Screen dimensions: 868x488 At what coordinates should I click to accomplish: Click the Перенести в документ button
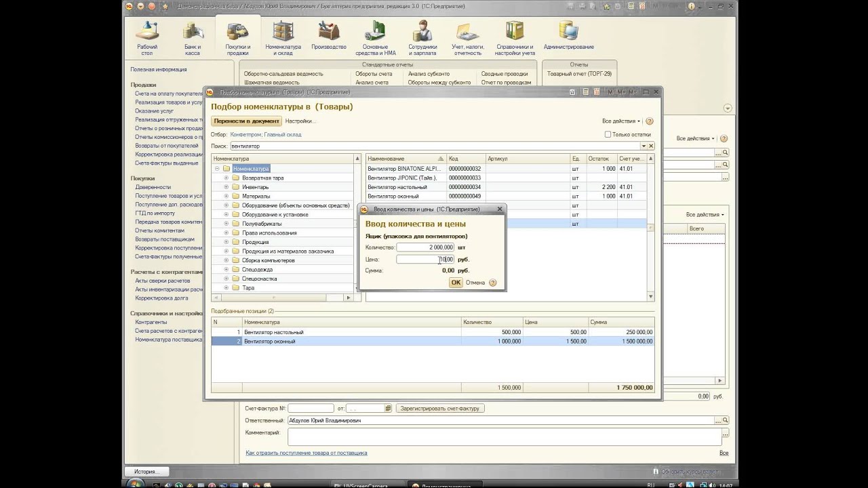point(246,121)
